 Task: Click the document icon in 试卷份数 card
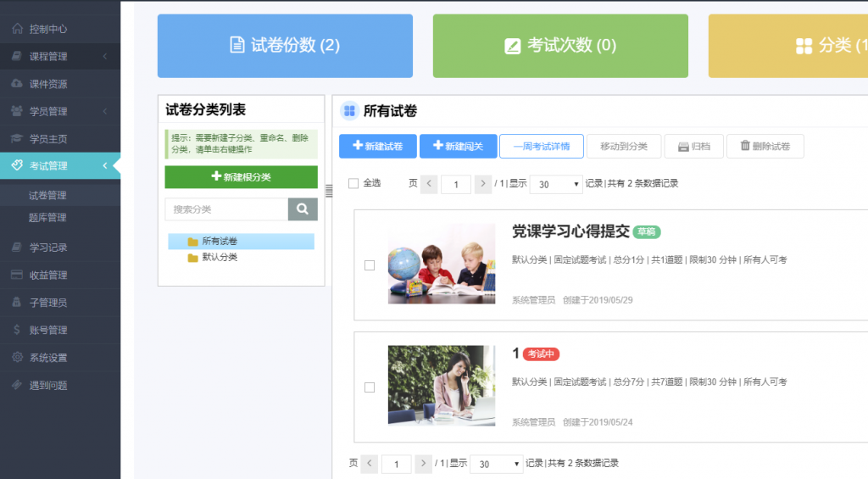coord(237,45)
